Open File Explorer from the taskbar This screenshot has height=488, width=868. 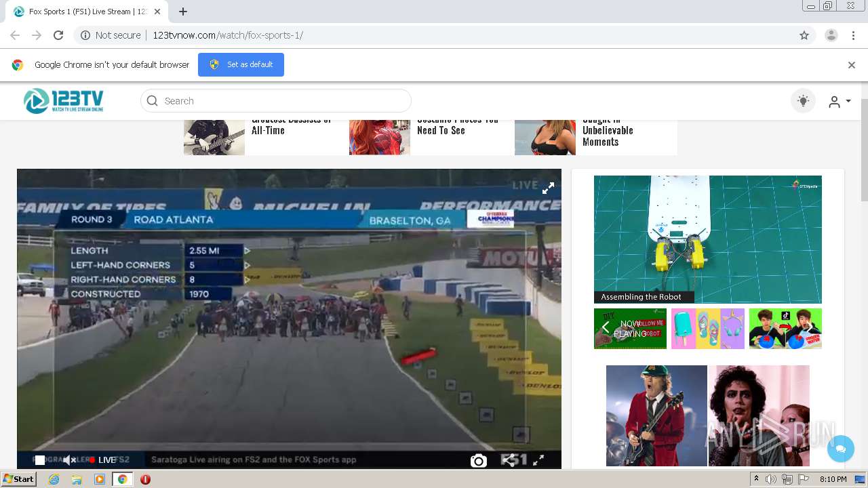77,479
